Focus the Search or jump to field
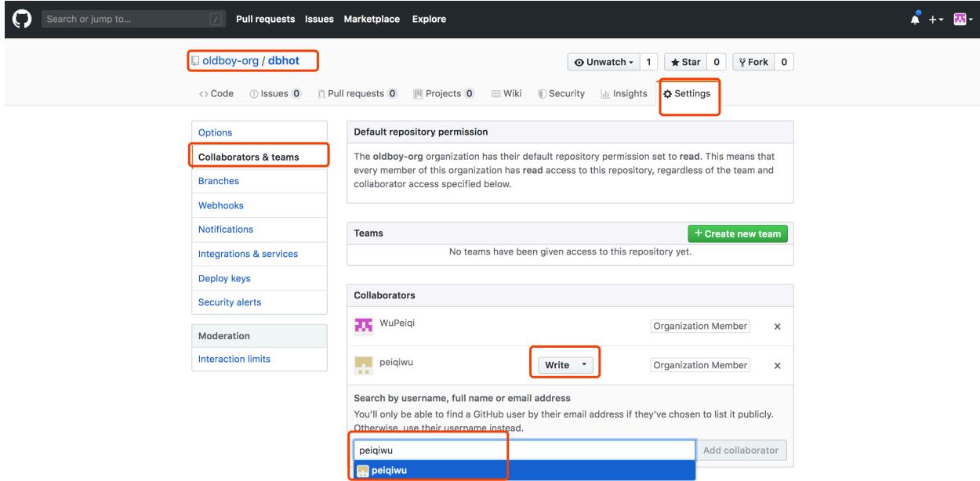980x481 pixels. (132, 19)
